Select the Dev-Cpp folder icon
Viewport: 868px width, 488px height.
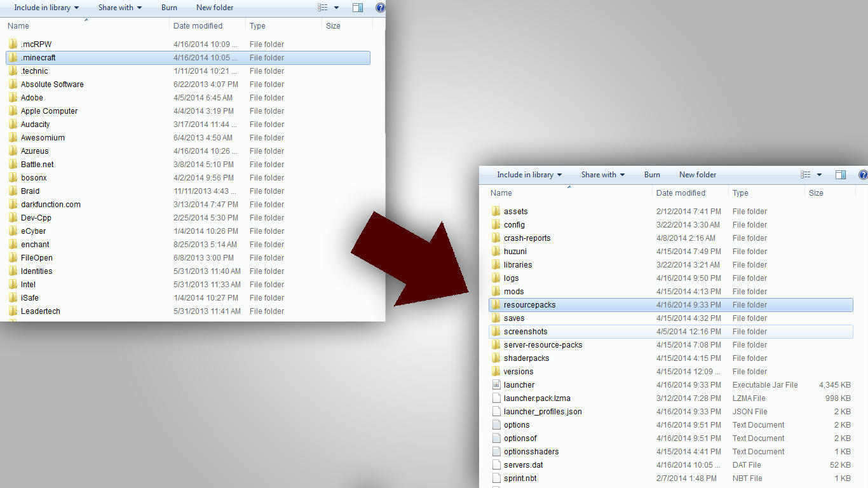click(13, 217)
